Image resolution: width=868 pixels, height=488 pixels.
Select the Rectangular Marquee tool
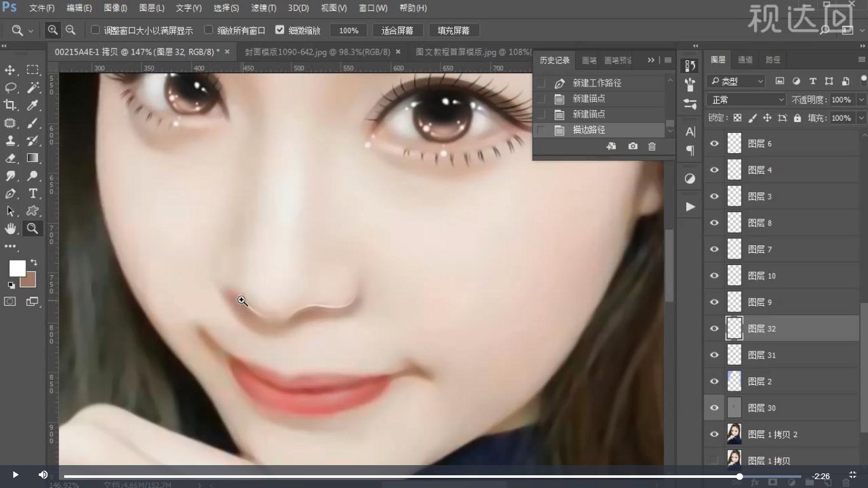tap(32, 70)
